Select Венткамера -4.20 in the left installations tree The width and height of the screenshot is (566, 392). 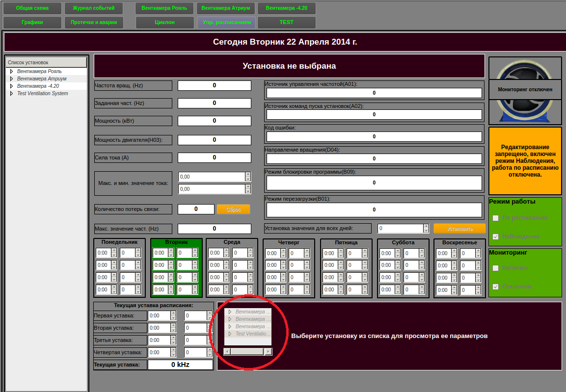[38, 86]
